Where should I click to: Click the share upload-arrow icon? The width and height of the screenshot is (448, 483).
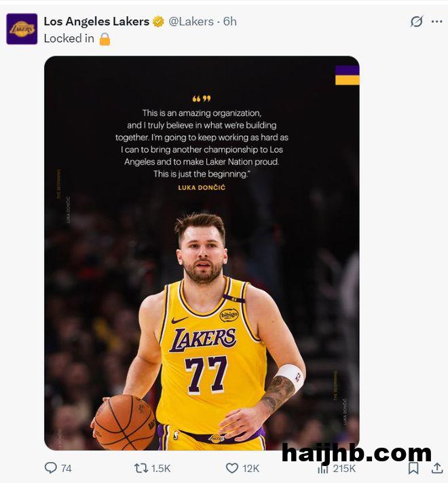(437, 468)
